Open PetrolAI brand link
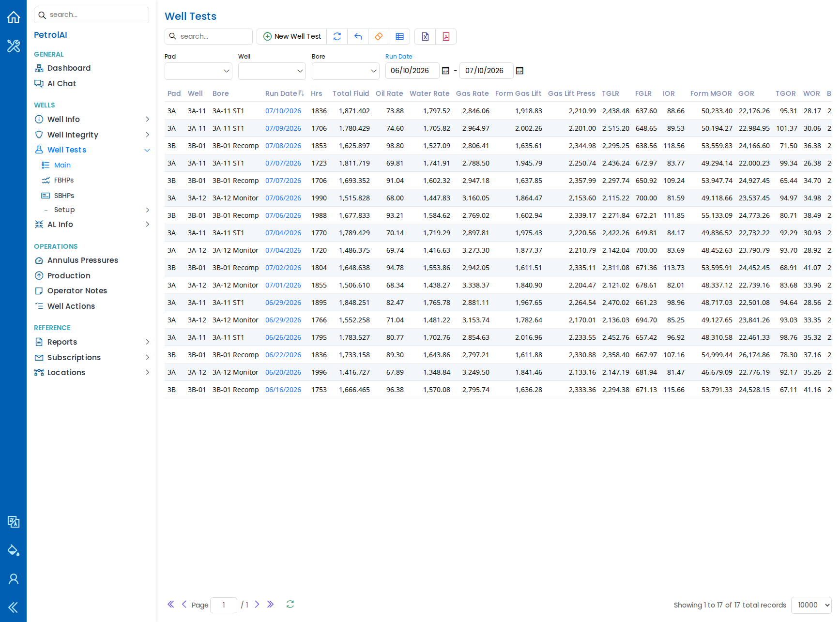This screenshot has width=840, height=622. [x=50, y=35]
